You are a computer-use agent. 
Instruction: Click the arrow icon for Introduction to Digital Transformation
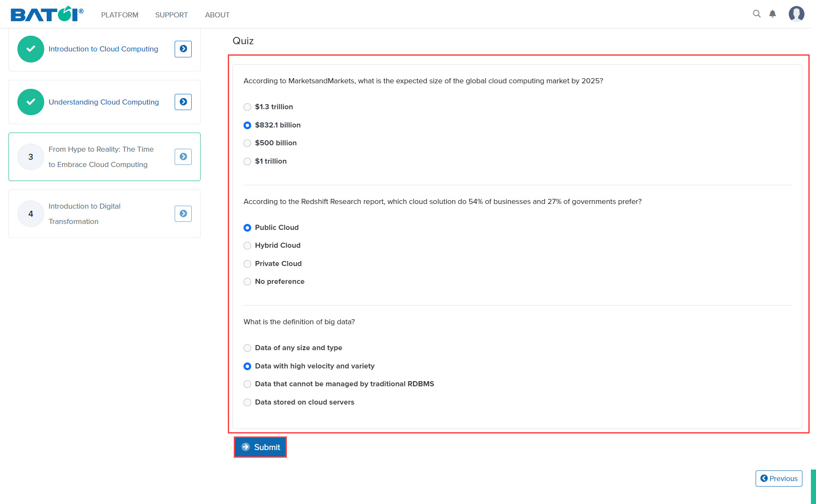[183, 213]
